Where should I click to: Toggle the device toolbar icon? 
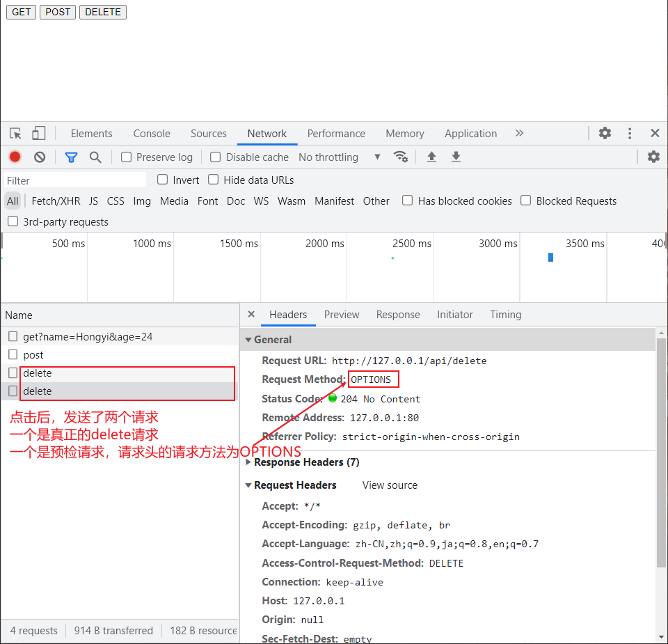coord(39,134)
